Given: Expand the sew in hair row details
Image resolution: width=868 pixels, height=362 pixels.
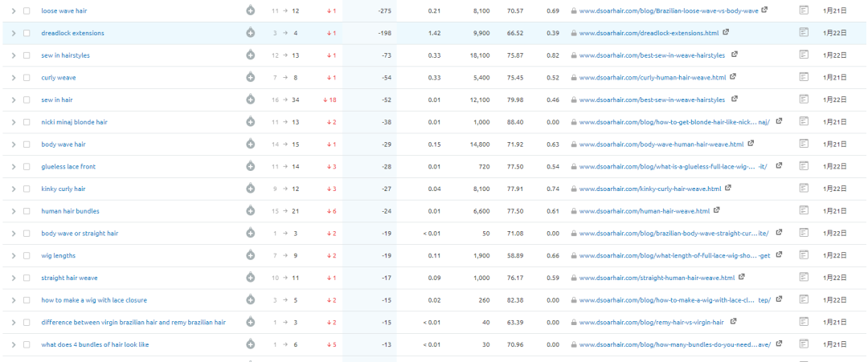Looking at the screenshot, I should 14,100.
